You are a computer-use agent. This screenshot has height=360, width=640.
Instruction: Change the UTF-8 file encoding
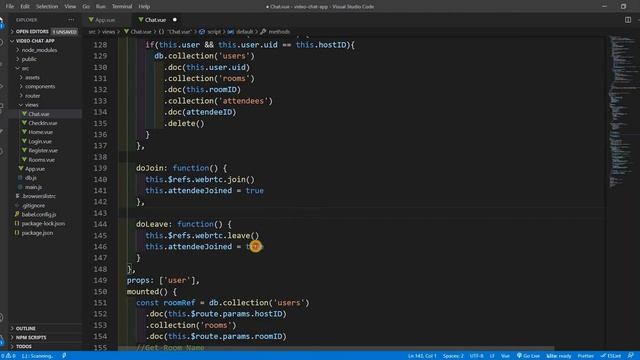tap(476, 356)
